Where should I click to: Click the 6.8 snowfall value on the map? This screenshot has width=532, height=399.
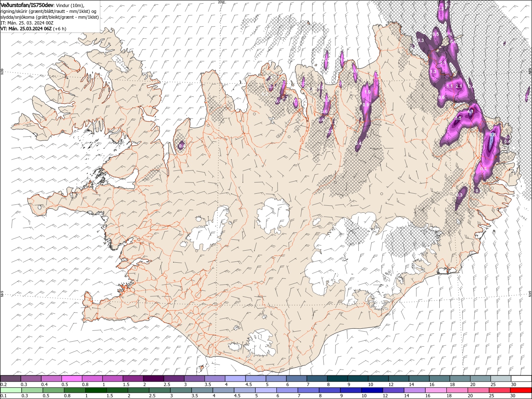pos(493,135)
